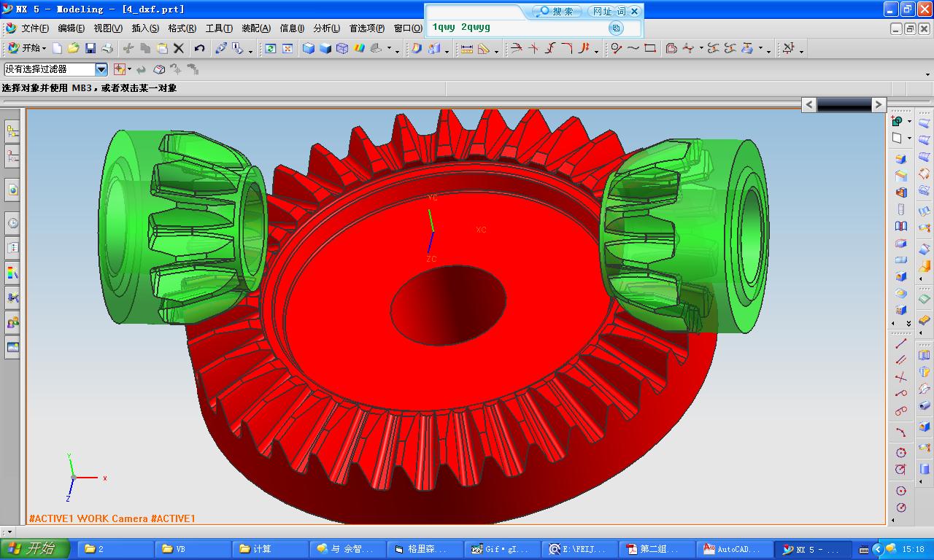This screenshot has width=934, height=560.
Task: Click the Delete X icon
Action: 179,48
